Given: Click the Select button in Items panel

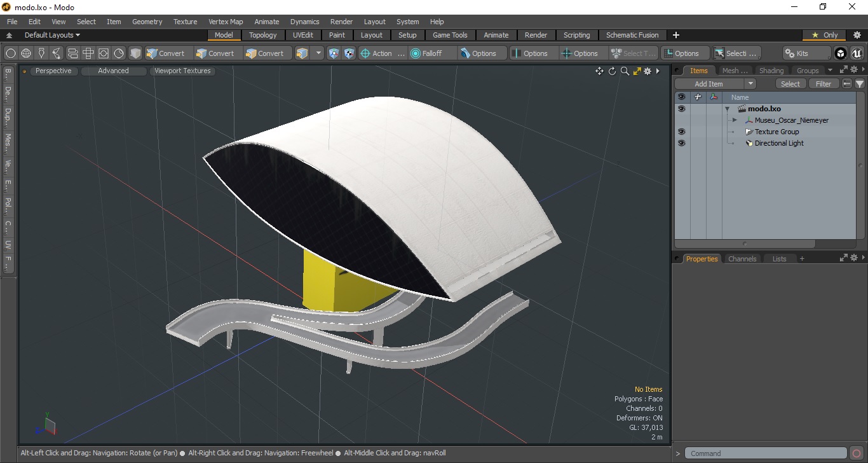Looking at the screenshot, I should pos(790,84).
